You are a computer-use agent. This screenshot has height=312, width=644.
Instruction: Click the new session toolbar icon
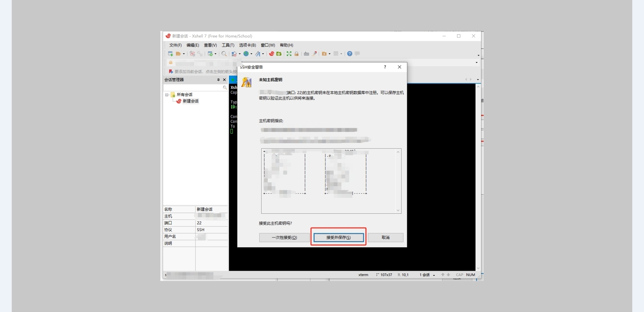pos(170,54)
